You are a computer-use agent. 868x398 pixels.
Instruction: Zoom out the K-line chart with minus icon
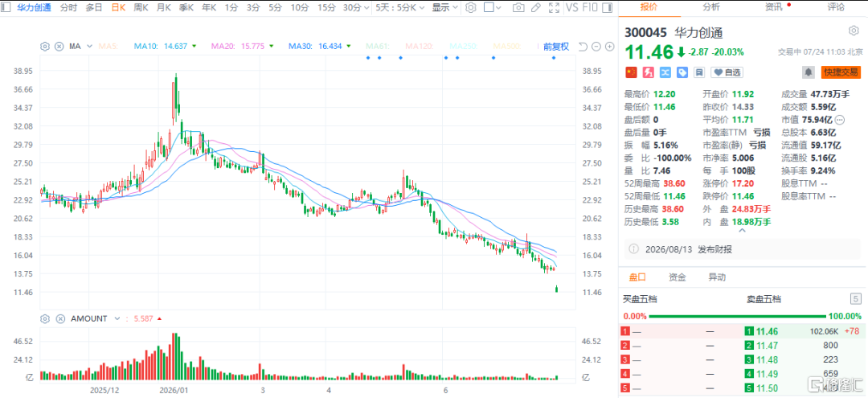coord(596,47)
